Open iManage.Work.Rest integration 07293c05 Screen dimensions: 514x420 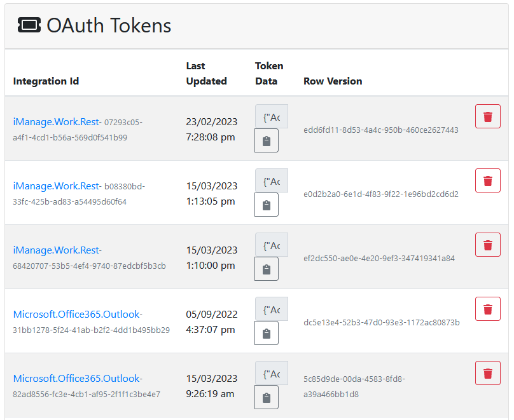(x=56, y=122)
